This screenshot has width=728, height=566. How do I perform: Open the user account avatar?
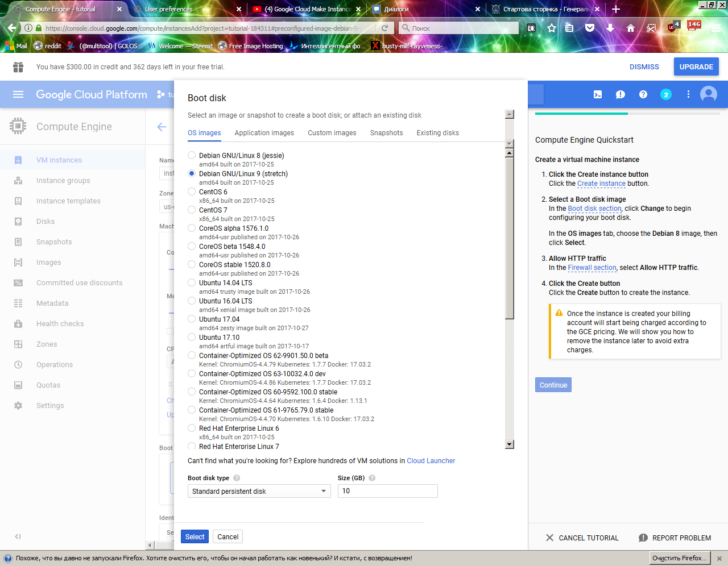[x=709, y=94]
